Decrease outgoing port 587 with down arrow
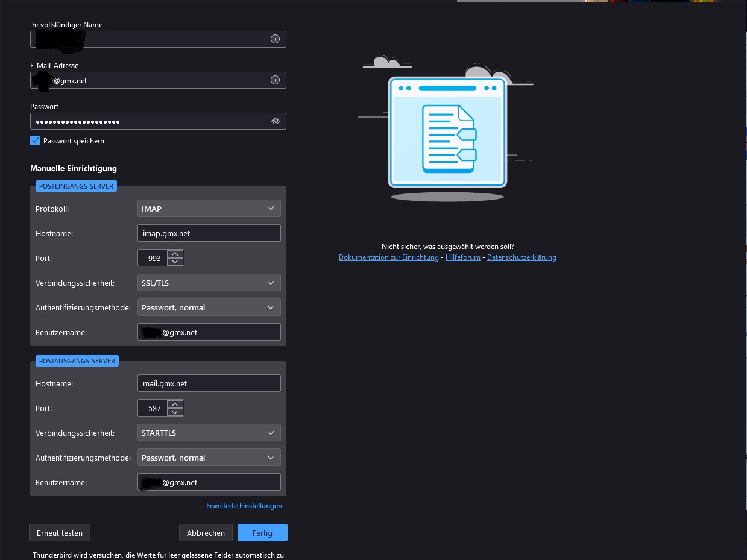747x560 pixels. 175,412
